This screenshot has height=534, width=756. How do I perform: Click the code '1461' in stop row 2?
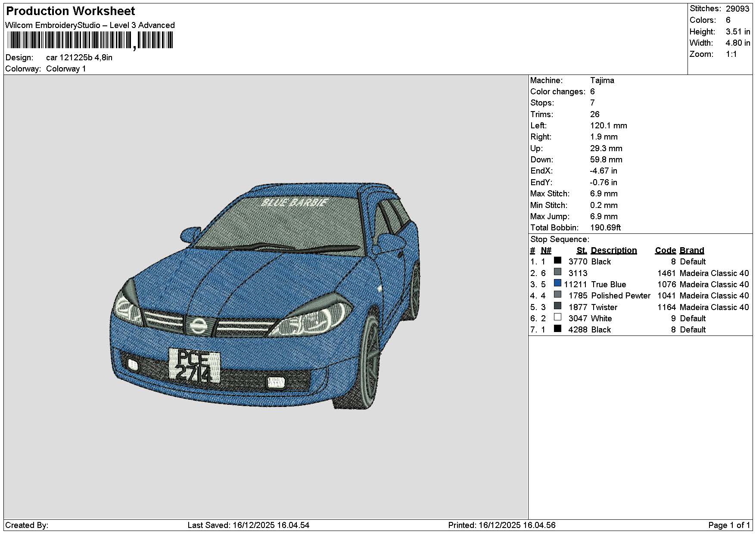[x=666, y=273]
